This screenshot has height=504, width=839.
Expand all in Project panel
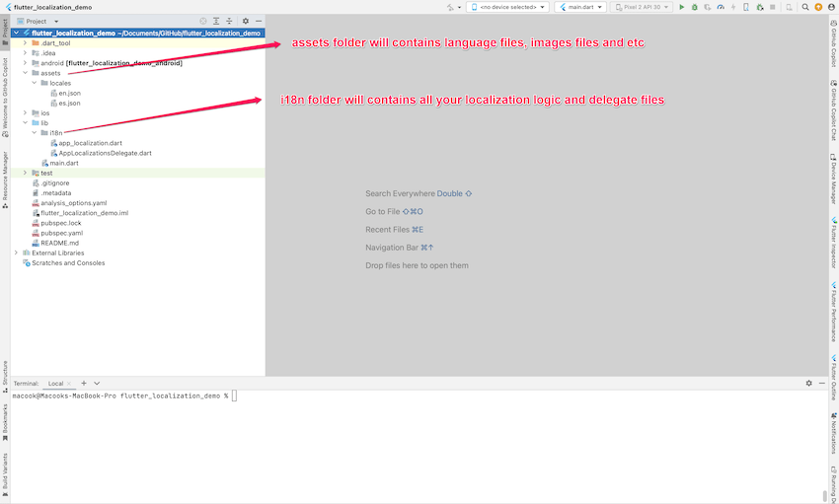tap(216, 21)
